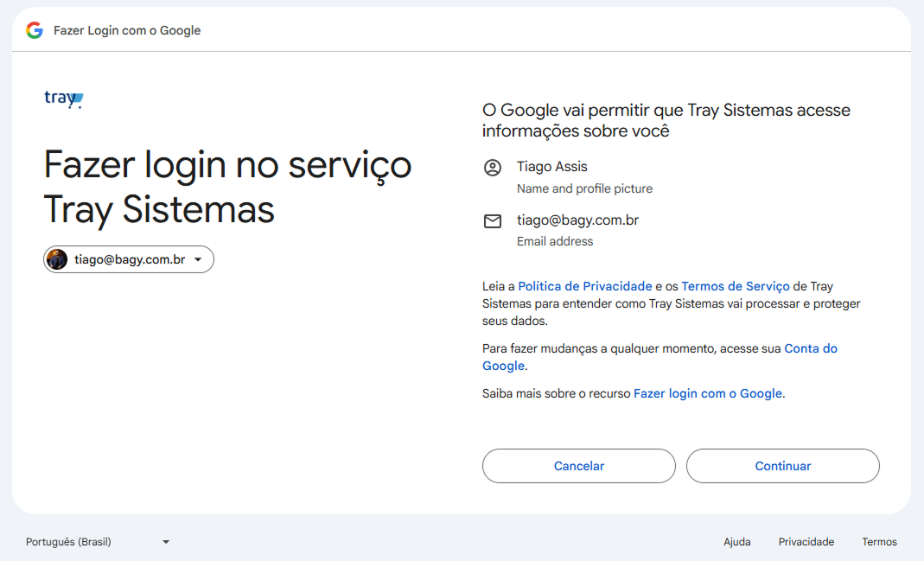Click the Continuar button
This screenshot has width=924, height=561.
(782, 466)
